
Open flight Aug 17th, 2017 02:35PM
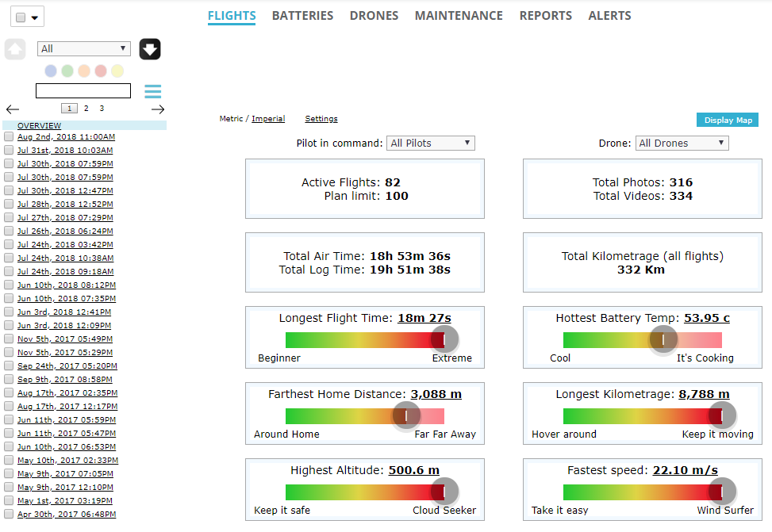click(x=67, y=392)
